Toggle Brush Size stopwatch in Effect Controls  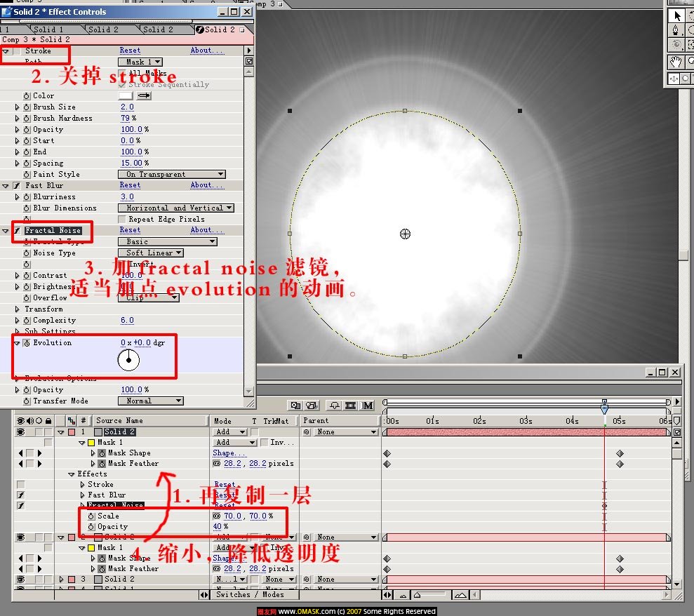click(27, 107)
